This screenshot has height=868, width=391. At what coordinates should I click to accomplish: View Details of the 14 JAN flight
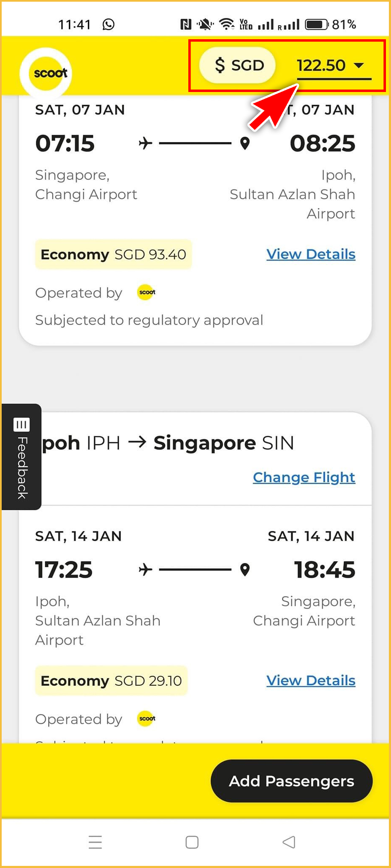[311, 681]
